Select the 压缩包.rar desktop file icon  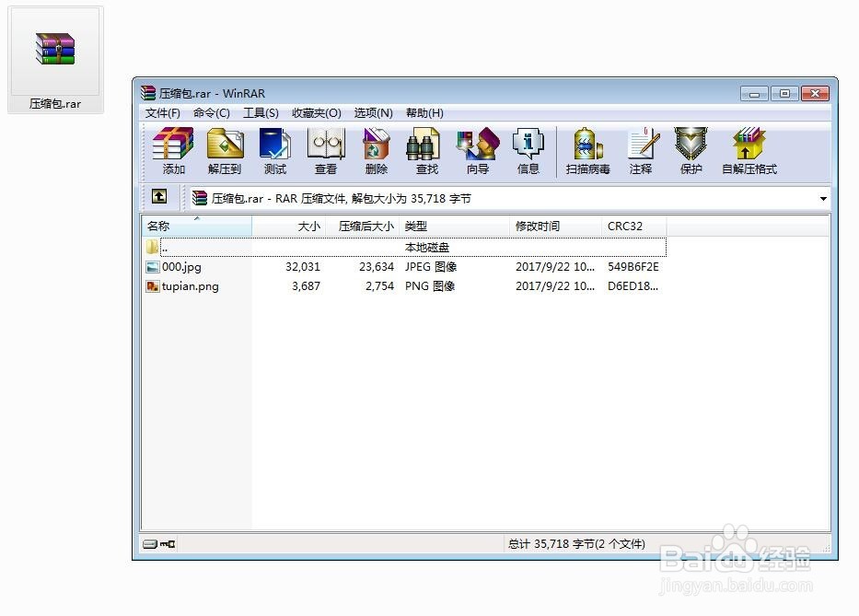point(55,60)
